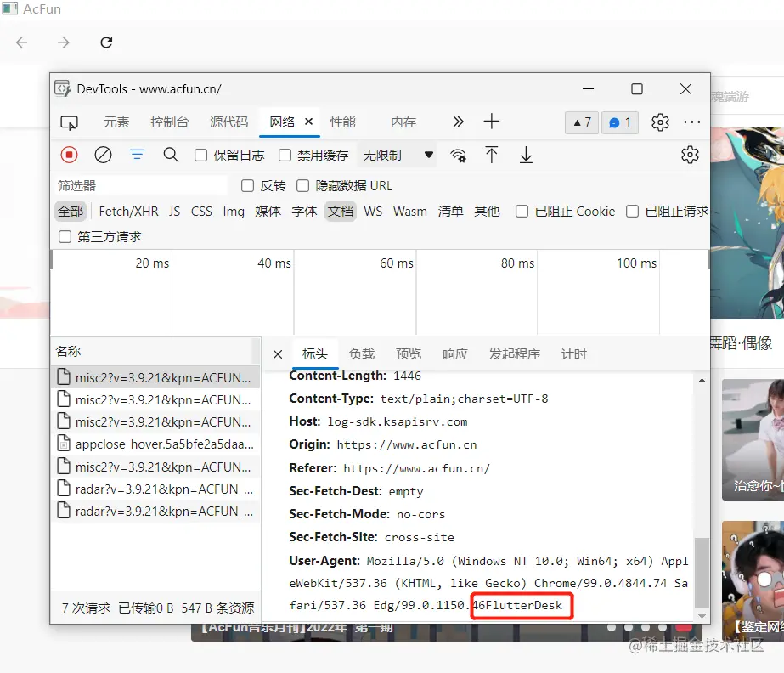Open search within the Network panel
The width and height of the screenshot is (784, 673).
coord(170,155)
